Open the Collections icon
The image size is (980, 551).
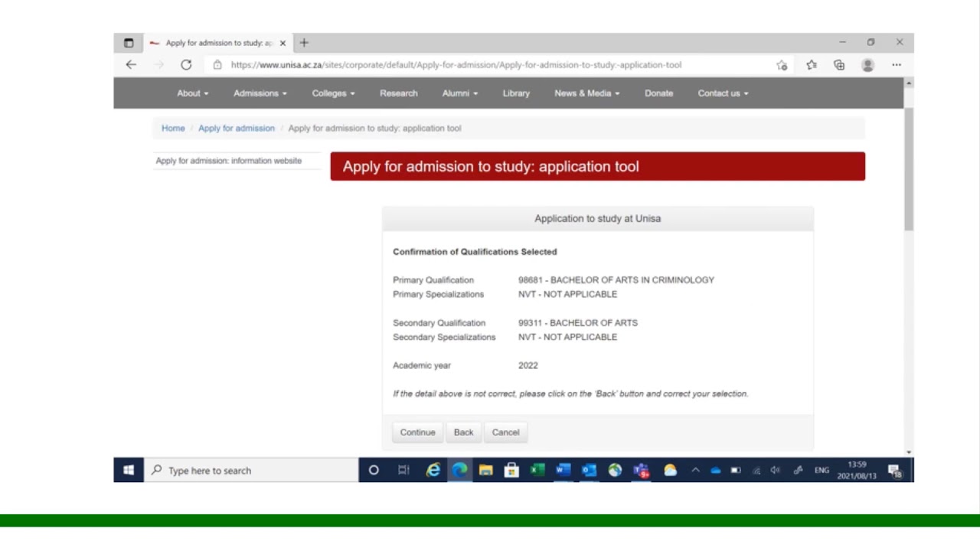839,65
